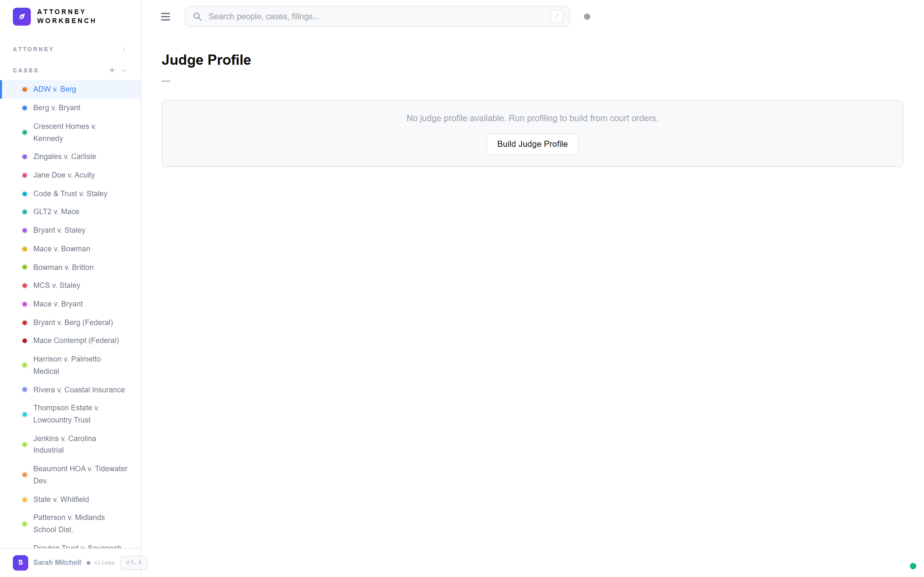Image resolution: width=924 pixels, height=577 pixels.
Task: Toggle the status dot for State v. Whitfield
Action: [x=25, y=499]
